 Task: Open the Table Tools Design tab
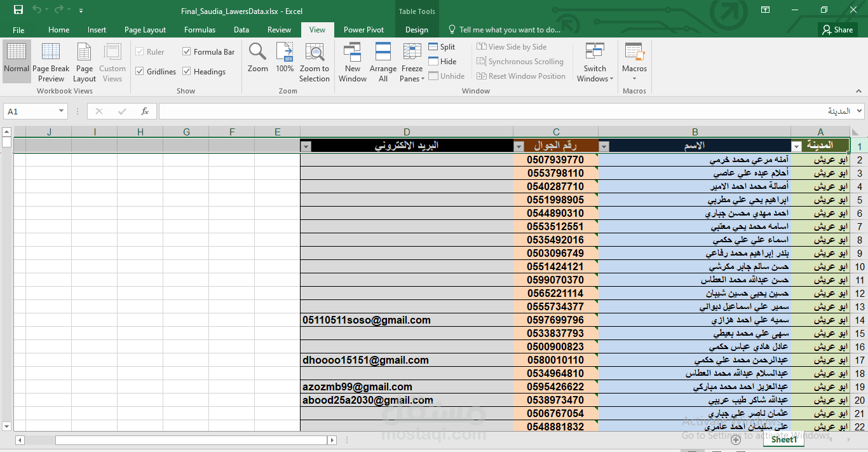(416, 30)
